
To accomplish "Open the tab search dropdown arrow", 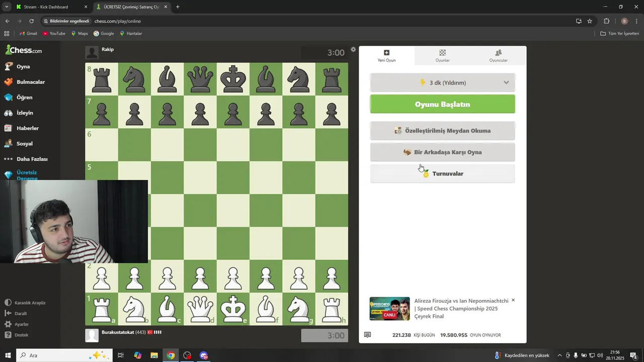I will point(7,7).
